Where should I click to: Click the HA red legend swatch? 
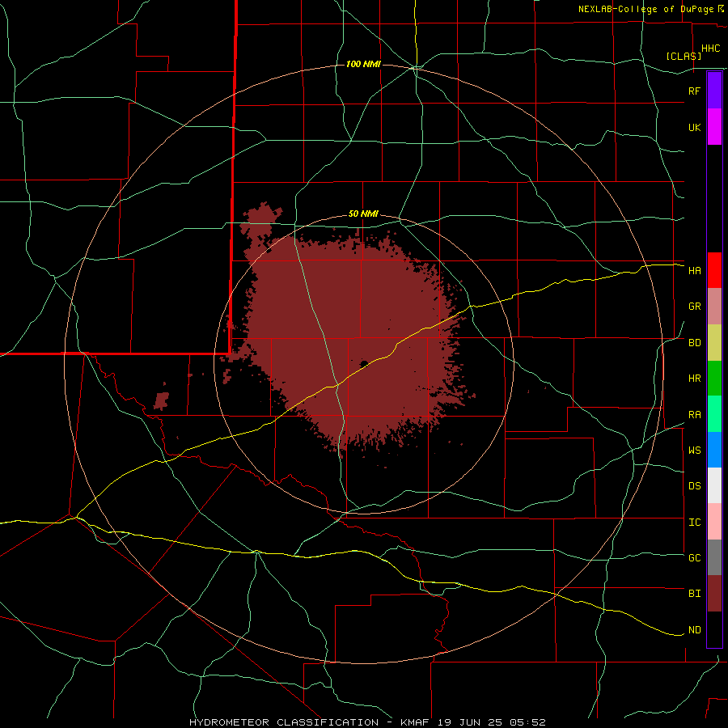[x=714, y=270]
